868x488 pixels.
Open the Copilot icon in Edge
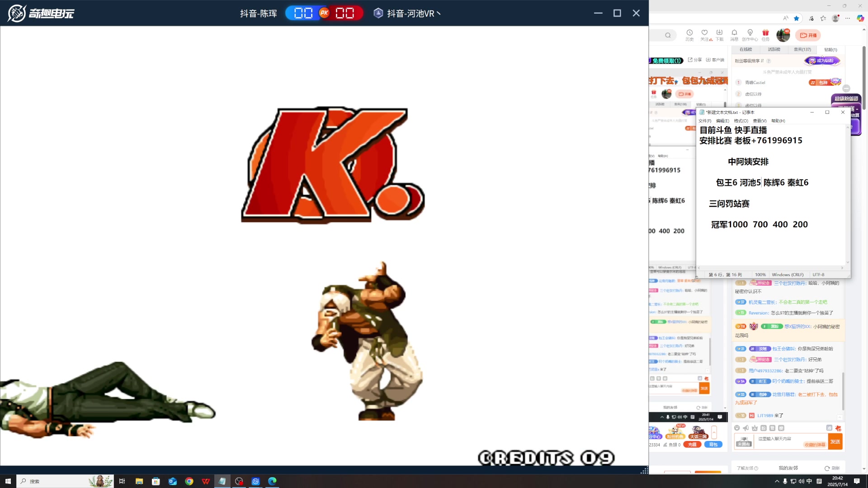(x=860, y=18)
